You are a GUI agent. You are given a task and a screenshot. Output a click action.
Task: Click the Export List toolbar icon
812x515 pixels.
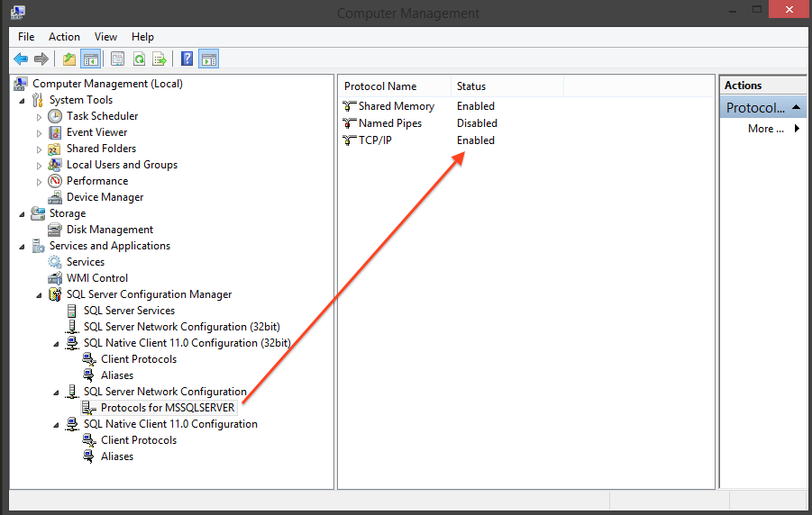(160, 59)
